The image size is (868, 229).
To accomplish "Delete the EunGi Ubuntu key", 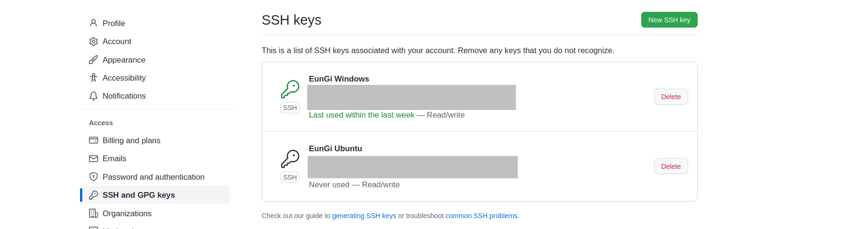I will pos(671,166).
